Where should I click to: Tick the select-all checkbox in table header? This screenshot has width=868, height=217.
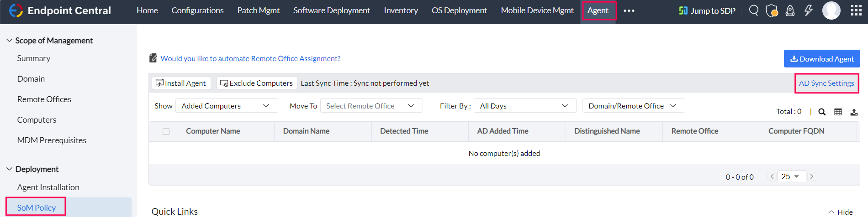pyautogui.click(x=166, y=131)
